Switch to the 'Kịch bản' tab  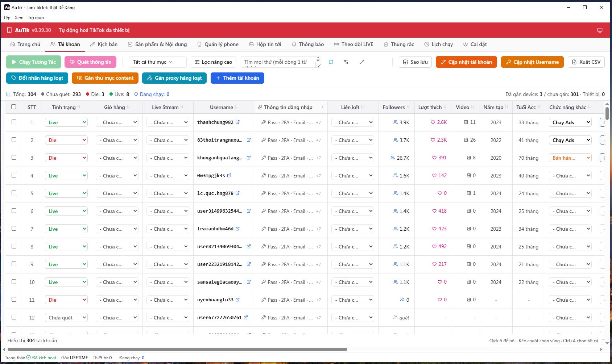coord(104,44)
